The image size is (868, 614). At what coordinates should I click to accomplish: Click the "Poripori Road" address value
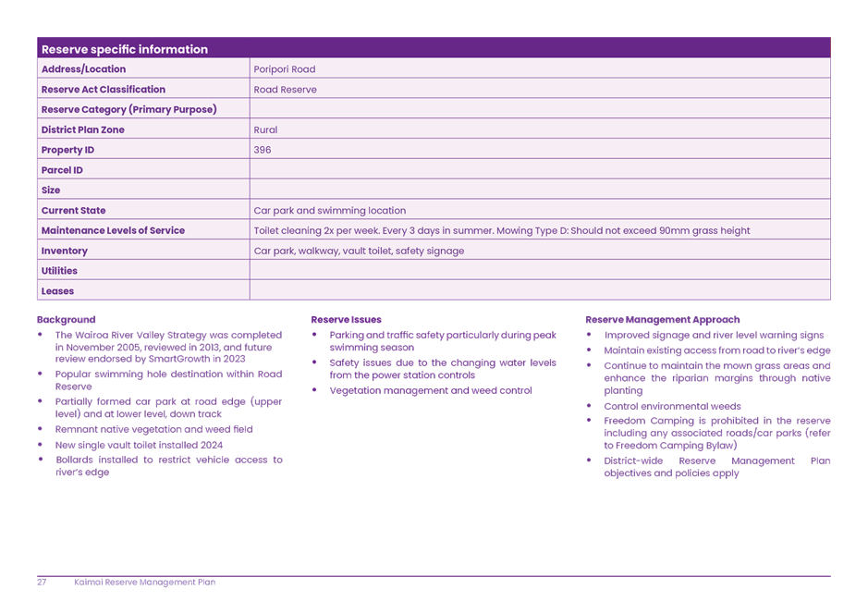[285, 69]
